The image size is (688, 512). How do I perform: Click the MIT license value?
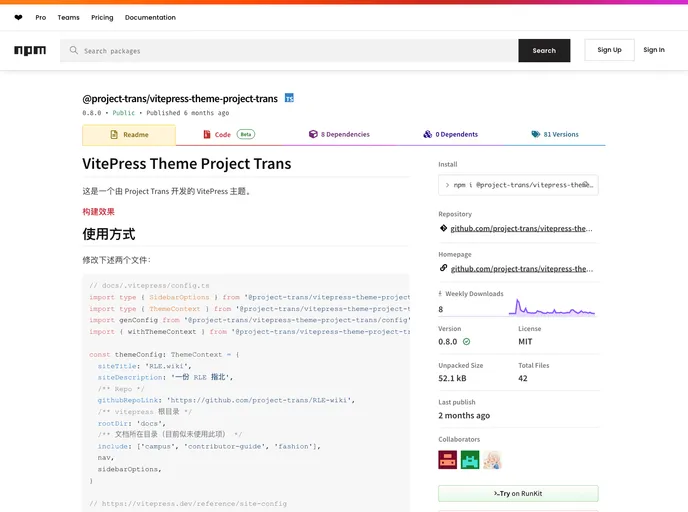525,341
